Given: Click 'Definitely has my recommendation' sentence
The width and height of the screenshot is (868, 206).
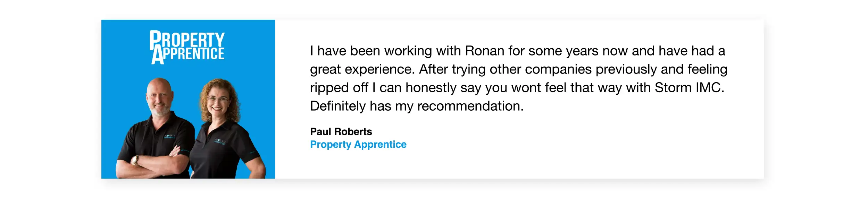Looking at the screenshot, I should click(416, 106).
